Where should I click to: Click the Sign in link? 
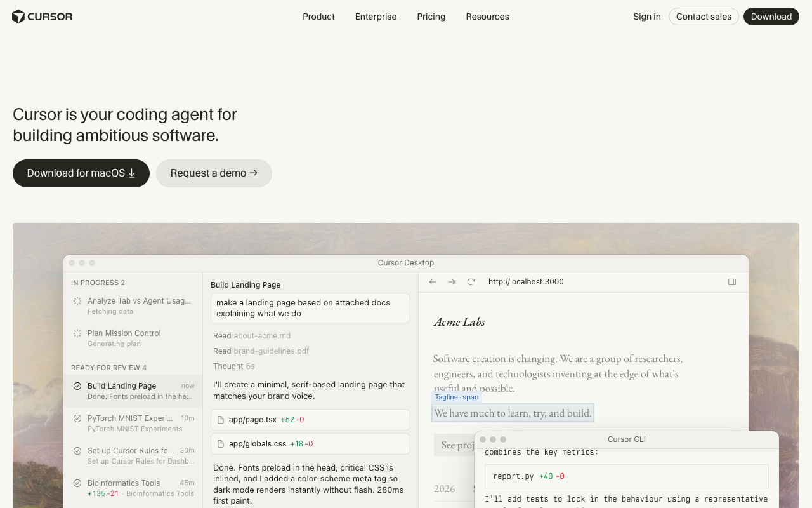point(647,17)
